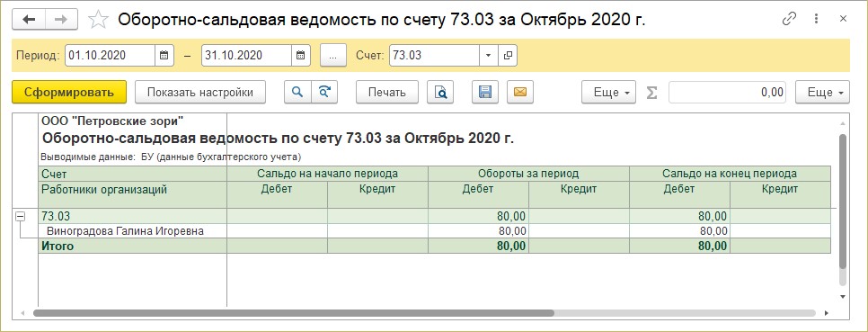Click the find next icon
Viewport: 868px width, 332px height.
324,92
